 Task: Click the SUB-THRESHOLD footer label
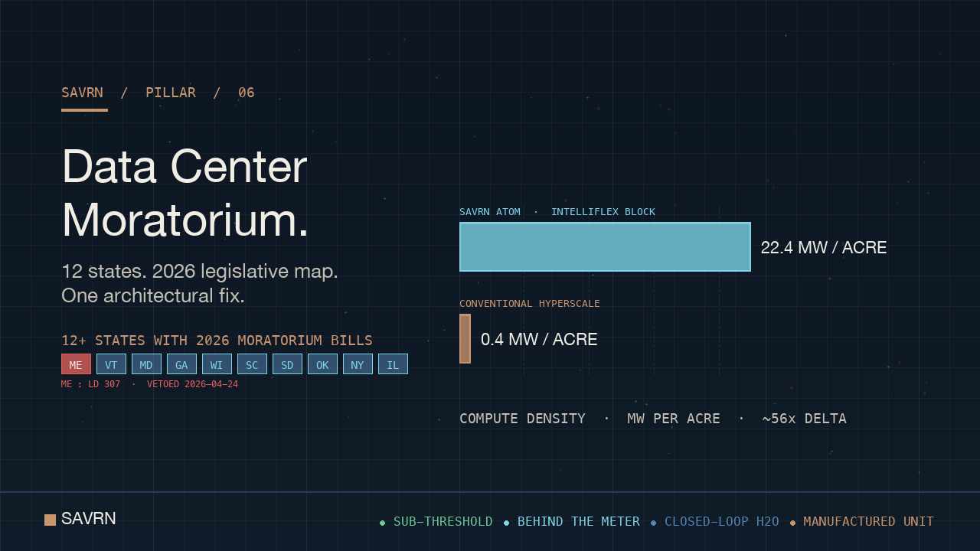click(443, 522)
